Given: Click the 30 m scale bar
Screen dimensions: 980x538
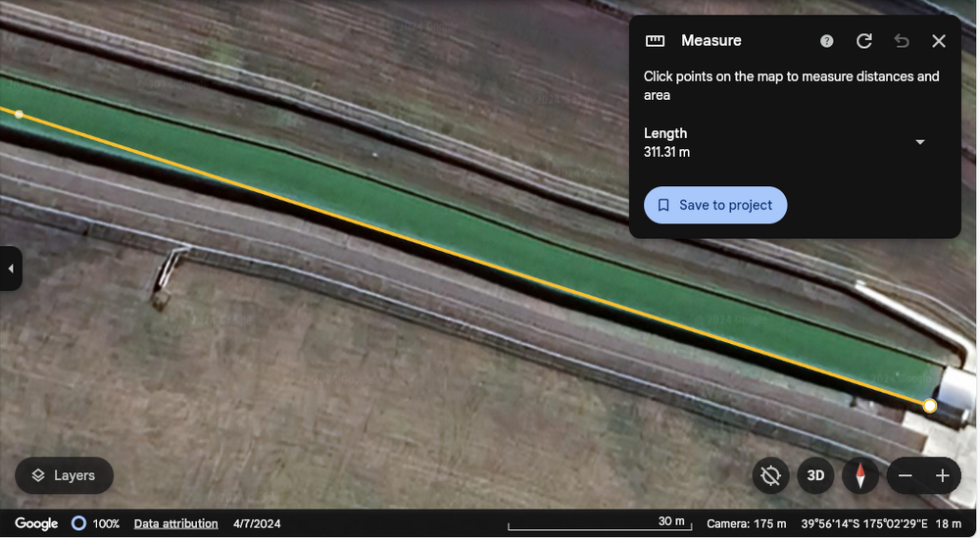Looking at the screenshot, I should click(x=600, y=524).
